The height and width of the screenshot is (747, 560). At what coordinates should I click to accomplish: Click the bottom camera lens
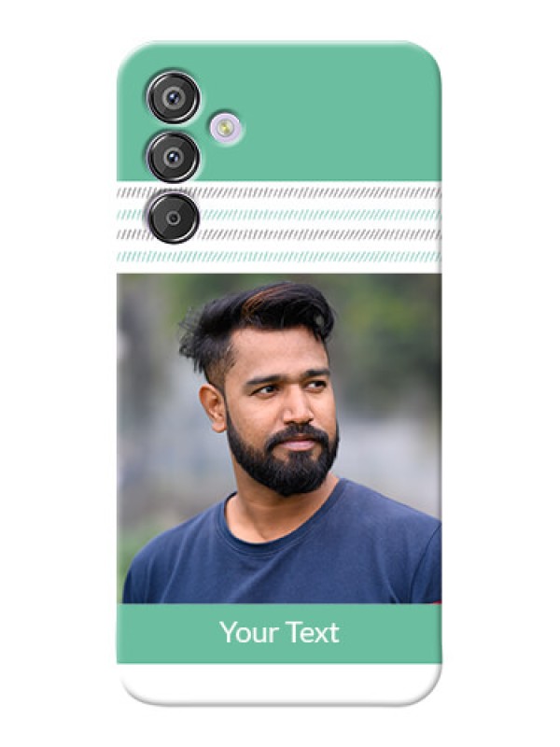(173, 218)
